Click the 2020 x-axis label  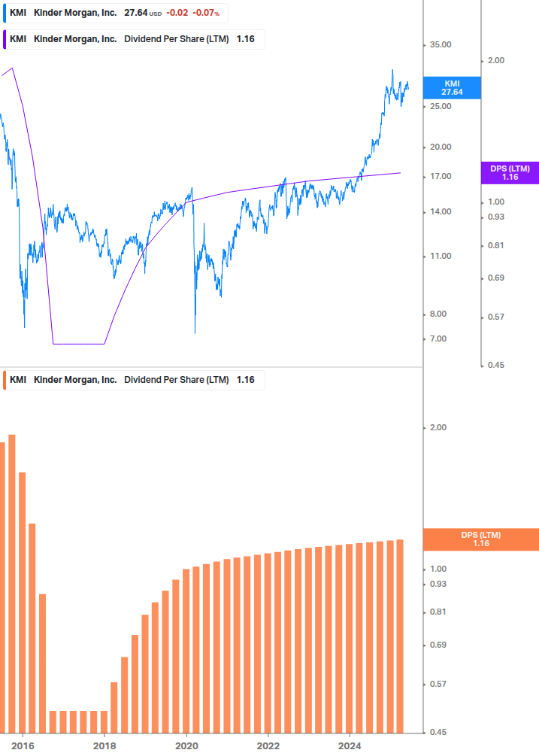pos(186,746)
